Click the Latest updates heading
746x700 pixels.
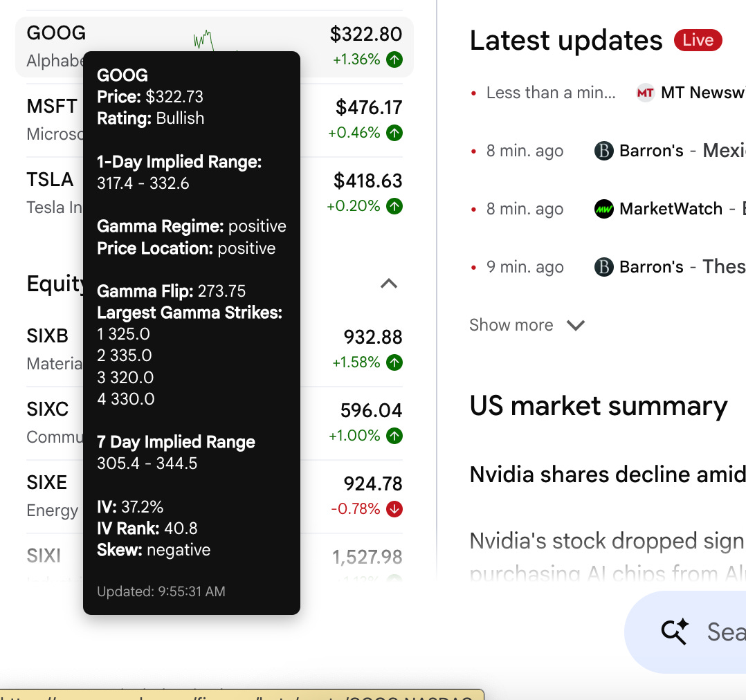point(566,40)
